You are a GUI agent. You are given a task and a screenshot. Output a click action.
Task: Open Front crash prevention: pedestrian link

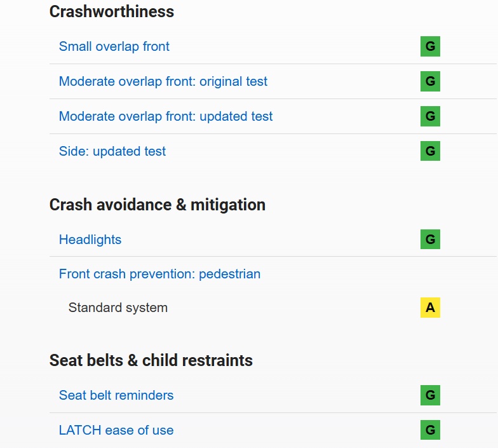pyautogui.click(x=159, y=274)
